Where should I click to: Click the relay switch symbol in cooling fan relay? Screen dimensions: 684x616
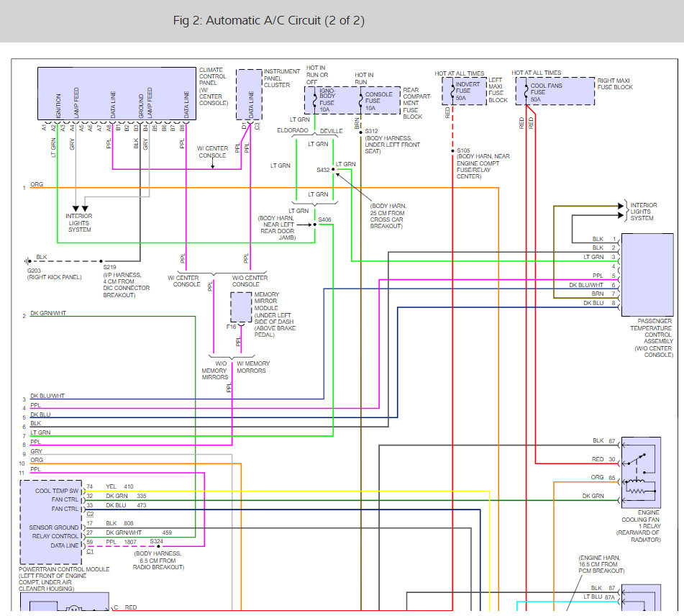click(x=637, y=460)
